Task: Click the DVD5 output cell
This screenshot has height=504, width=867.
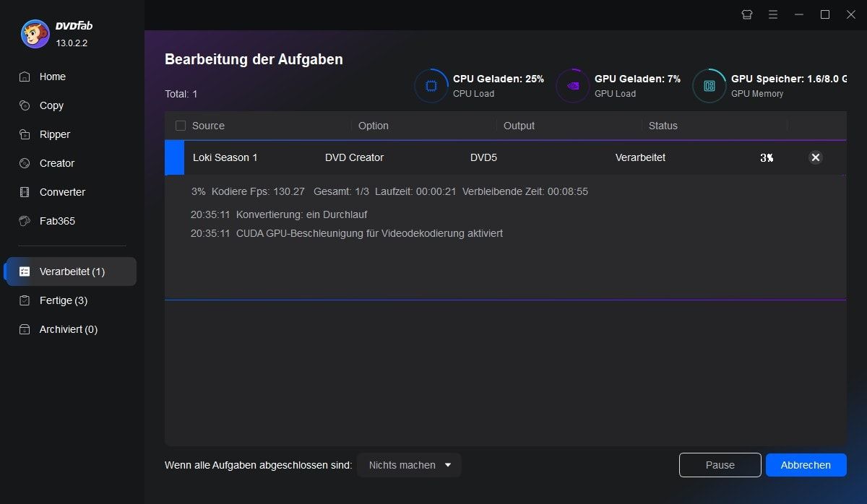Action: (483, 157)
